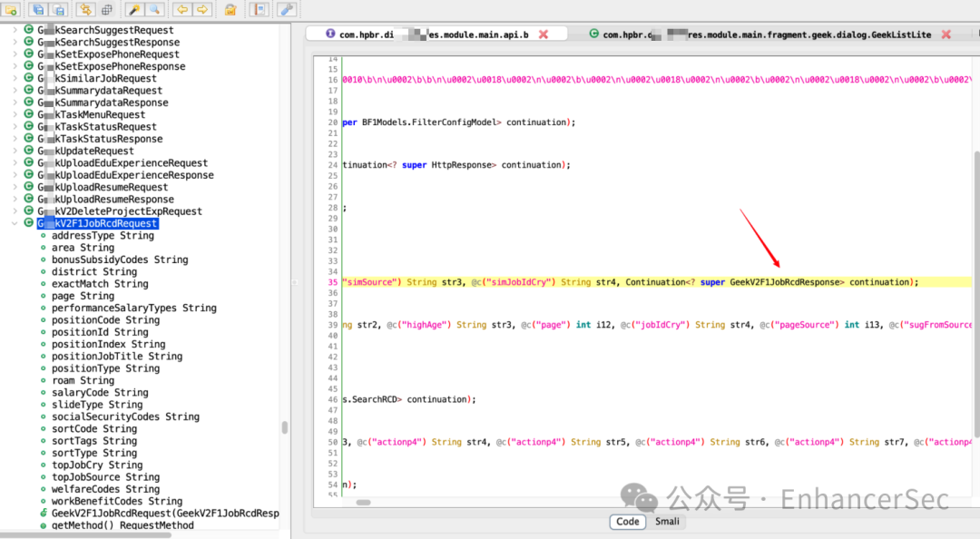Toggle the deobfuscation lock button
Viewport: 980px width, 539px height.
coord(230,9)
